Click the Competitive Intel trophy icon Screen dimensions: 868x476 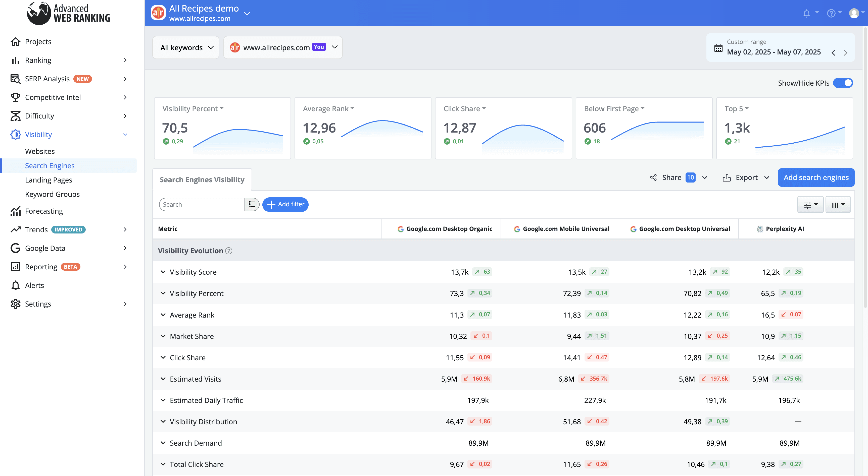click(x=15, y=97)
